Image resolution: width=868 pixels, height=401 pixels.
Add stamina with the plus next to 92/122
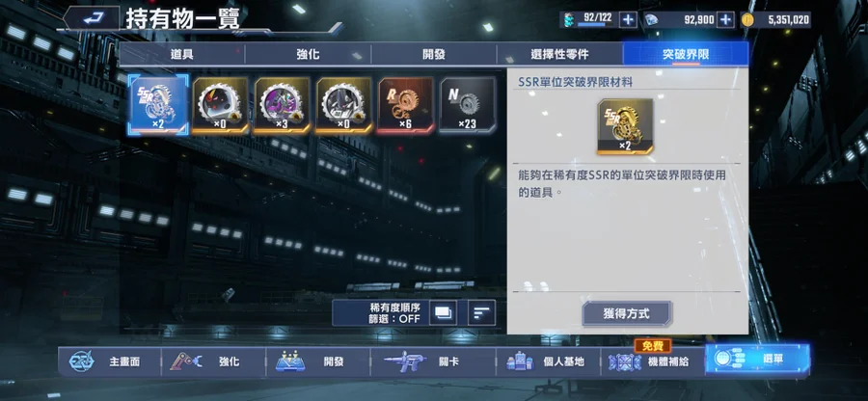[x=628, y=20]
